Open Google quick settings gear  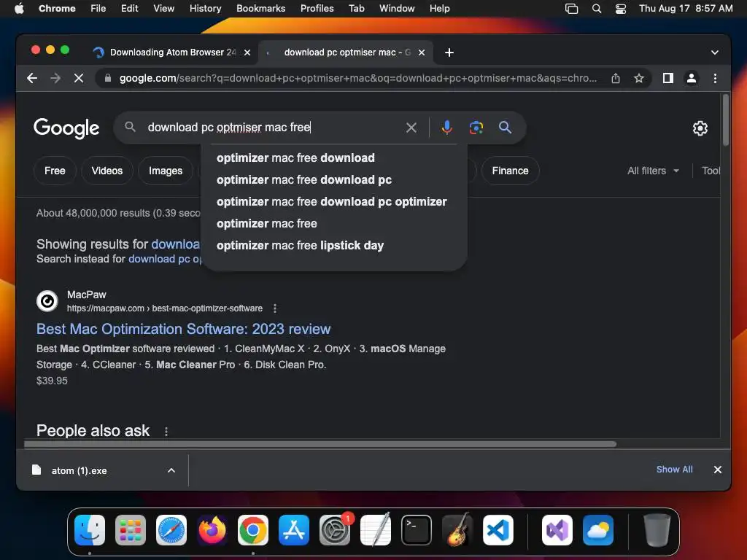pyautogui.click(x=700, y=128)
